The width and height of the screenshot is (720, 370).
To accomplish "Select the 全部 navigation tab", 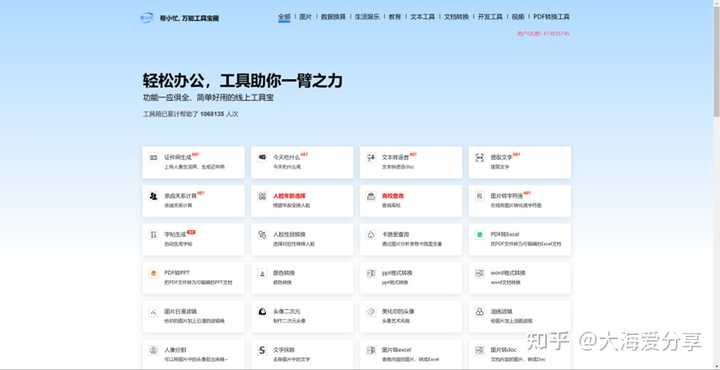I will coord(284,17).
